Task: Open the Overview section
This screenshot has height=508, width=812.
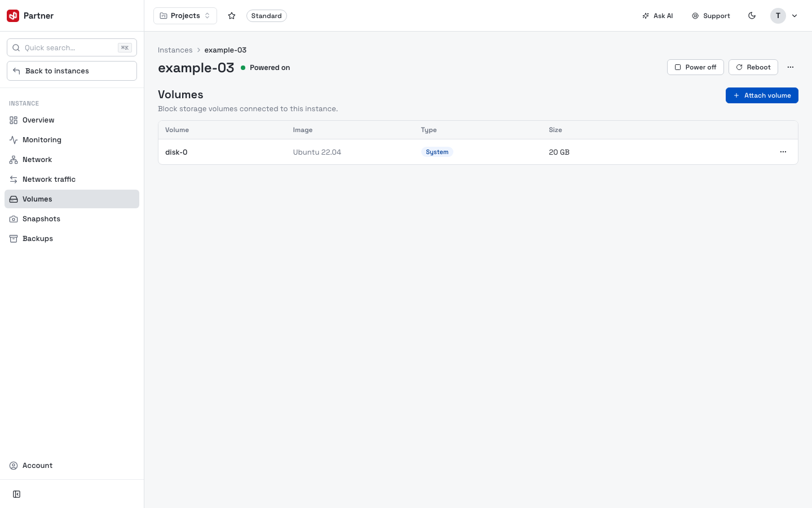Action: 72,120
